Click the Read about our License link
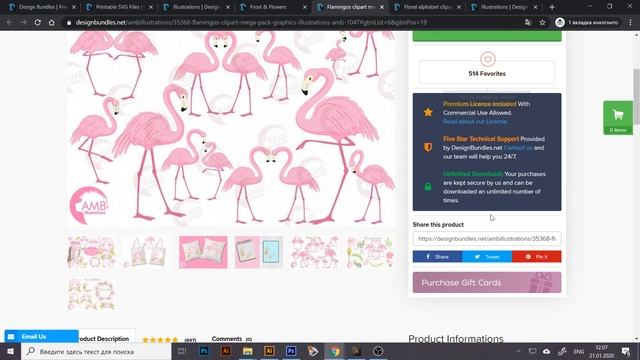 tap(475, 122)
